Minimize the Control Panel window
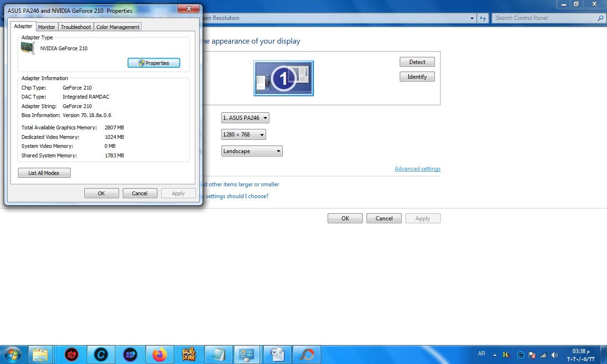 (563, 4)
